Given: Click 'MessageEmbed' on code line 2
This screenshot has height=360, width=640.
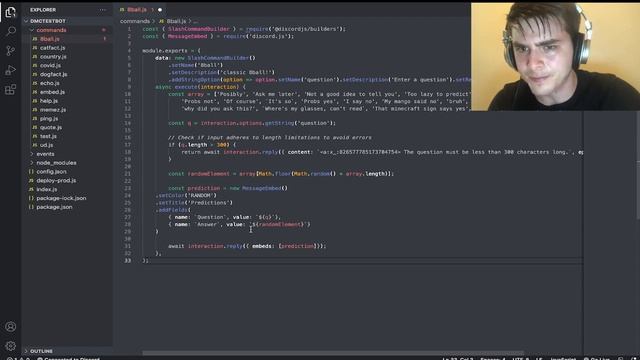Looking at the screenshot, I should 187,36.
